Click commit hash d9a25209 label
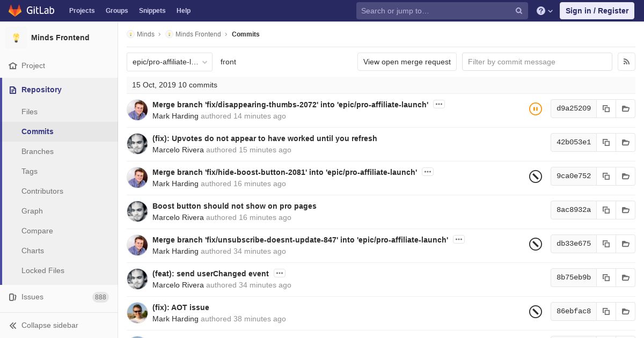The image size is (644, 338). coord(574,108)
